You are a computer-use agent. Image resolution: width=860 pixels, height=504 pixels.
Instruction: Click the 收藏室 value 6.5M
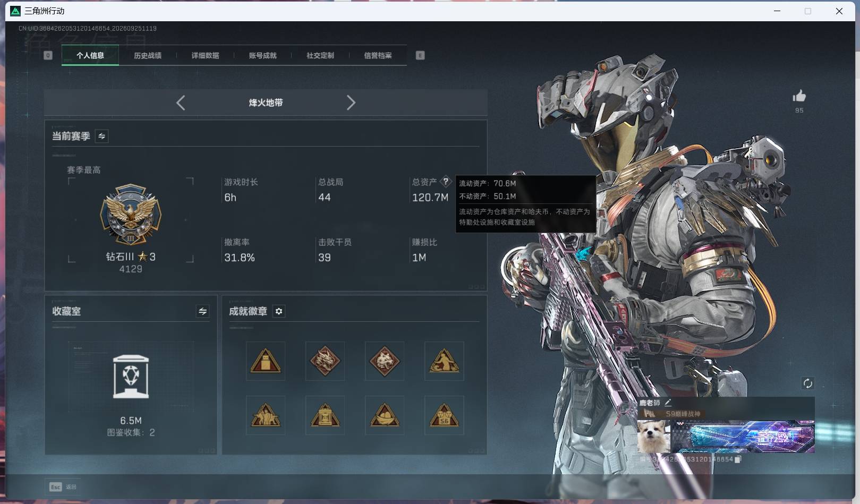coord(131,421)
